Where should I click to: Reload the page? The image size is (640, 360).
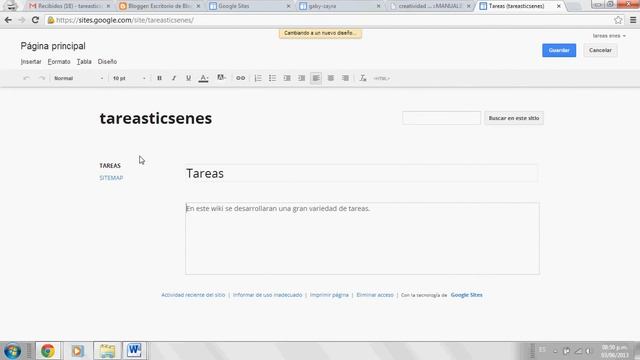coord(36,20)
